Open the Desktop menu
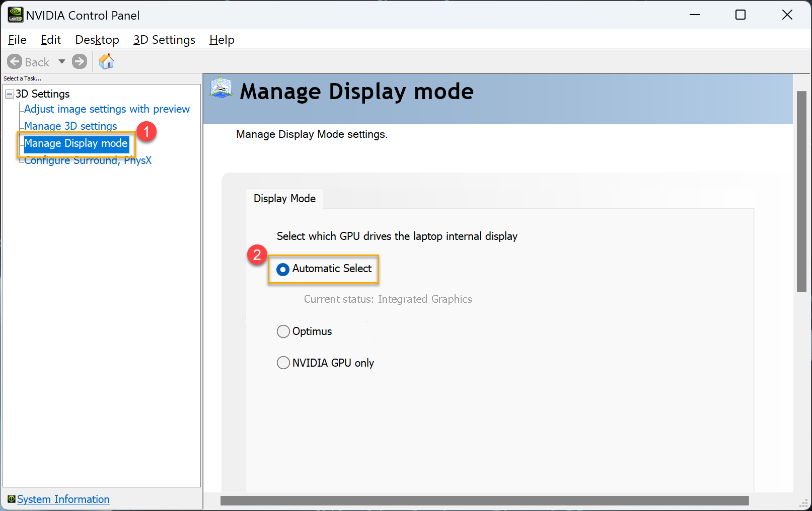 tap(97, 40)
